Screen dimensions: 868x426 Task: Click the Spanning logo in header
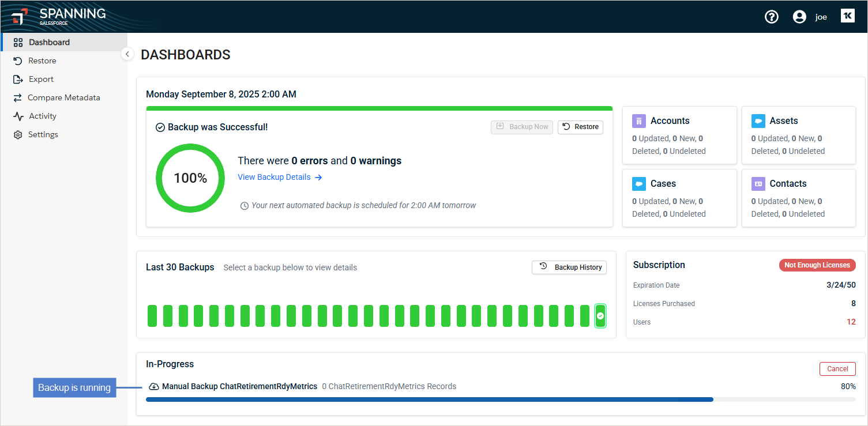click(59, 16)
